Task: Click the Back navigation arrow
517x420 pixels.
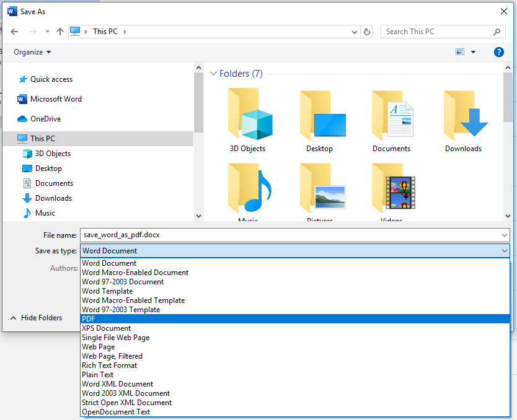Action: pyautogui.click(x=14, y=32)
